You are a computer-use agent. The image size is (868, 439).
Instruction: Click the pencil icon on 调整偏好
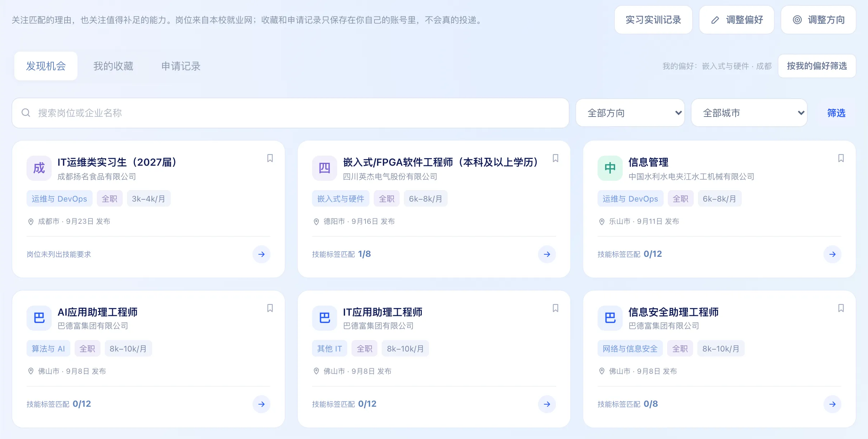(715, 20)
